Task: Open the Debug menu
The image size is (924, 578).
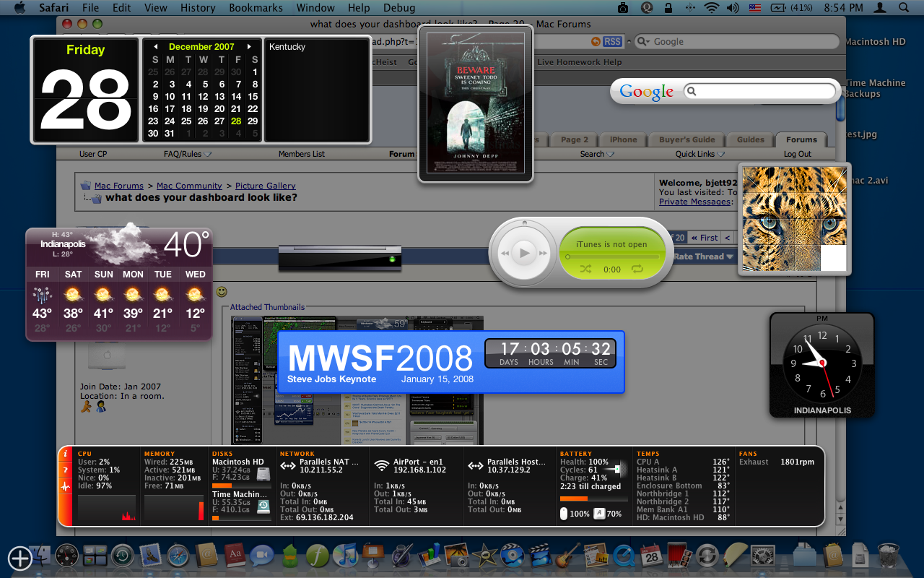Action: click(399, 8)
